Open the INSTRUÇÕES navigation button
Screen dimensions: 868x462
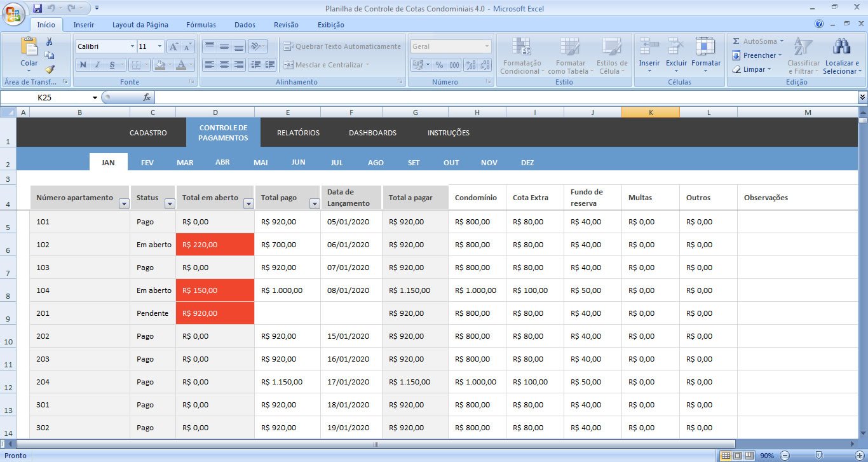[449, 133]
